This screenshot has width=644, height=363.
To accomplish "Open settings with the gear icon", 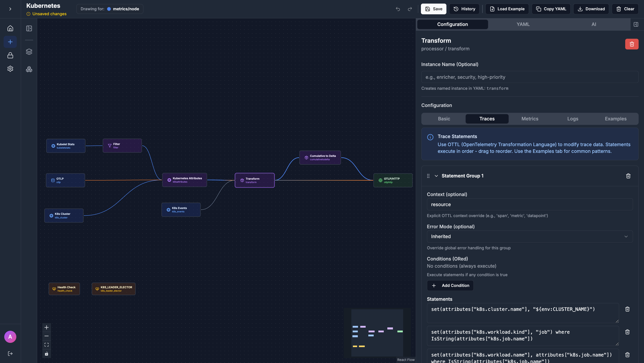I will click(x=10, y=69).
